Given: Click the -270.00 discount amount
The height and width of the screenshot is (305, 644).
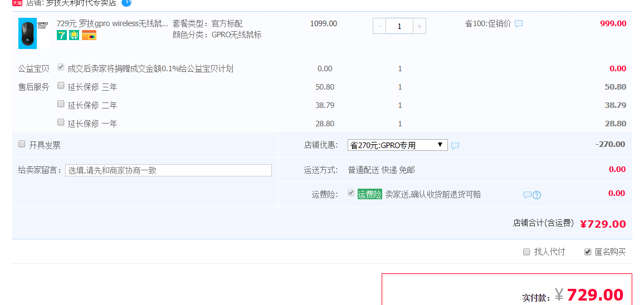Looking at the screenshot, I should pyautogui.click(x=611, y=145).
